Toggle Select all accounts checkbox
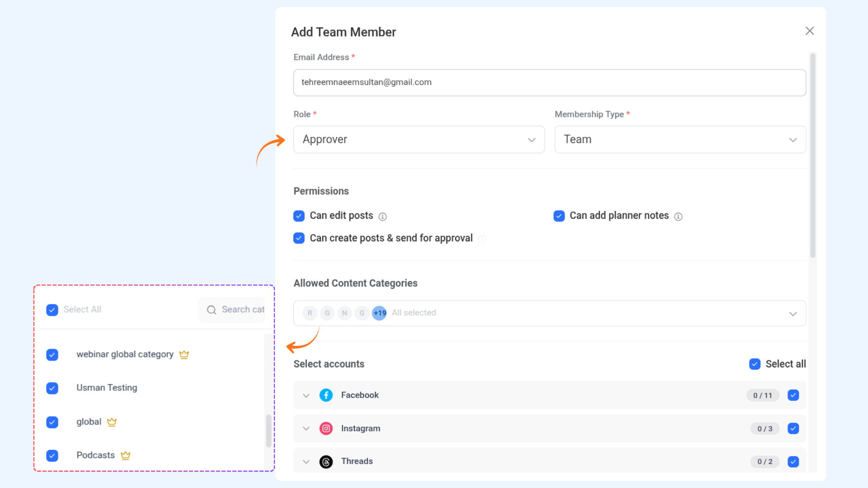 pyautogui.click(x=755, y=364)
